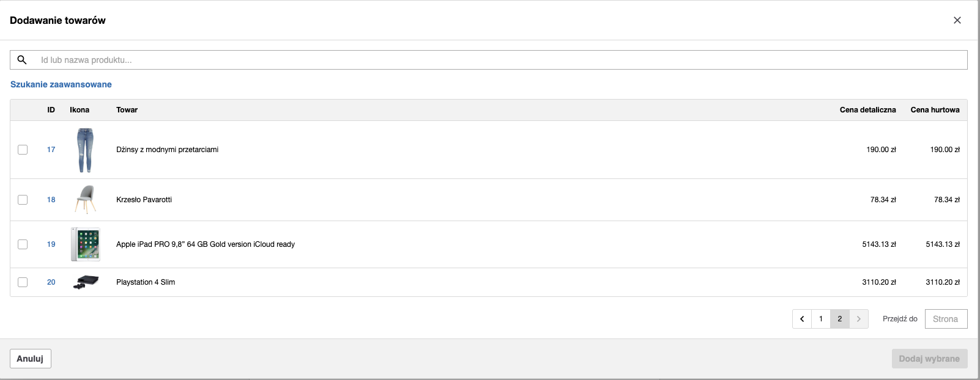The height and width of the screenshot is (380, 980).
Task: Click the Apple iPad PRO thumbnail
Action: point(85,244)
